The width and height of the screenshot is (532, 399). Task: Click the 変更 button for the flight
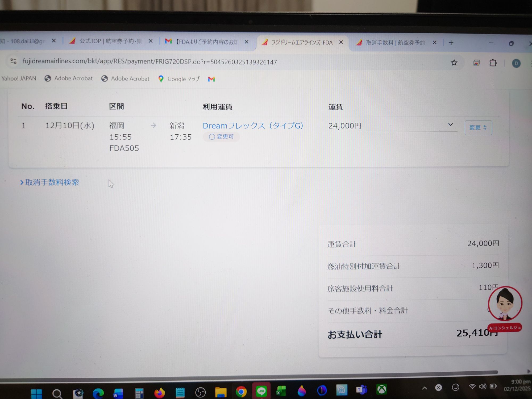pyautogui.click(x=478, y=128)
